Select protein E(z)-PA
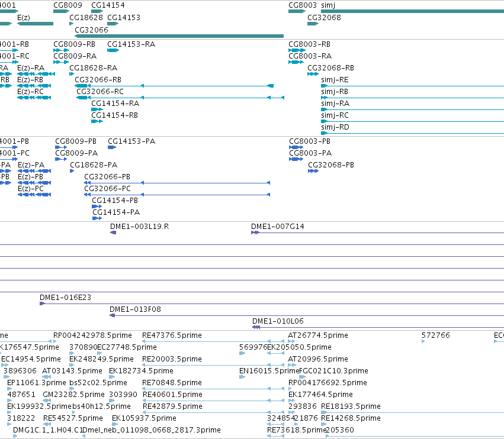The height and width of the screenshot is (439, 504). (31, 165)
